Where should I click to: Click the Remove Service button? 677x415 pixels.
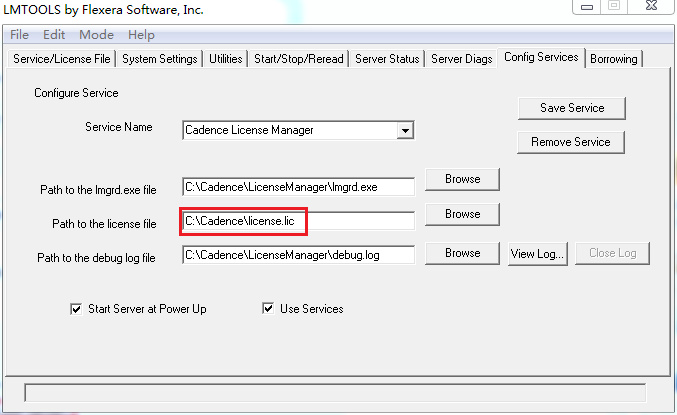click(x=571, y=142)
